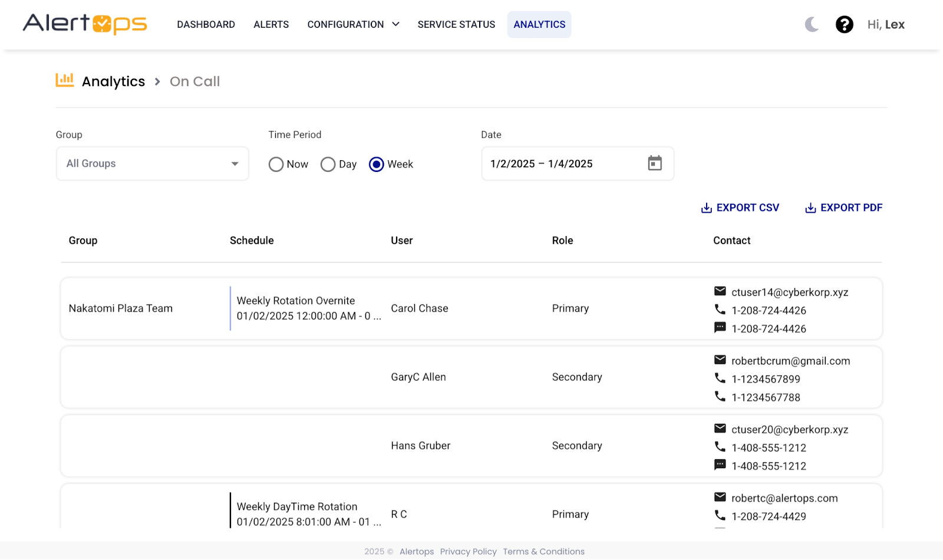Click SMS icon beside Hans Gruber's 1-408-555-1212

click(x=720, y=465)
